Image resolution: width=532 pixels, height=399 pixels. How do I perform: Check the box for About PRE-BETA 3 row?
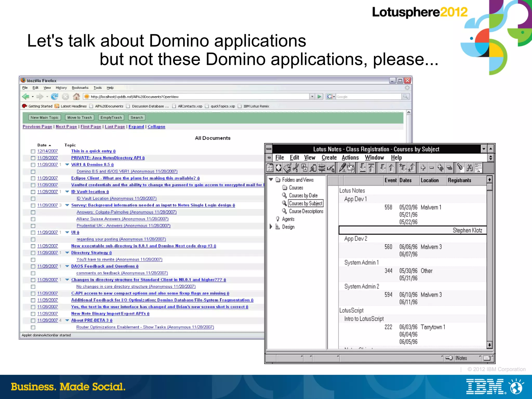click(33, 321)
